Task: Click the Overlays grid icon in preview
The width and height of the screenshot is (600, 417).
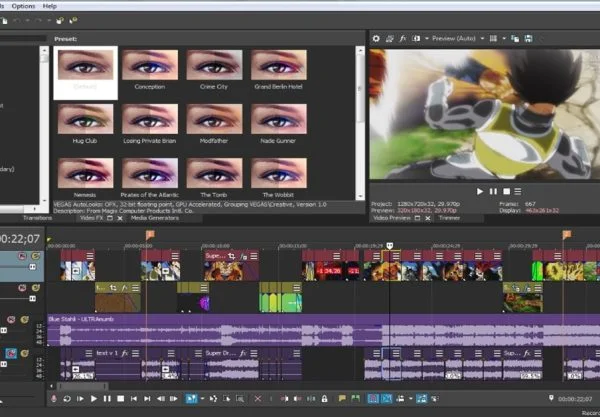Action: [493, 39]
